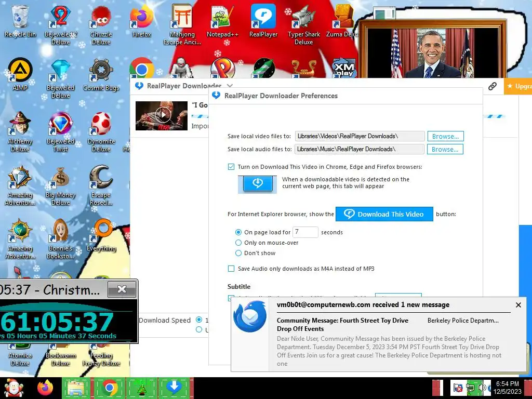
Task: Open Bonnie's Bookstore shortcut
Action: click(60, 239)
